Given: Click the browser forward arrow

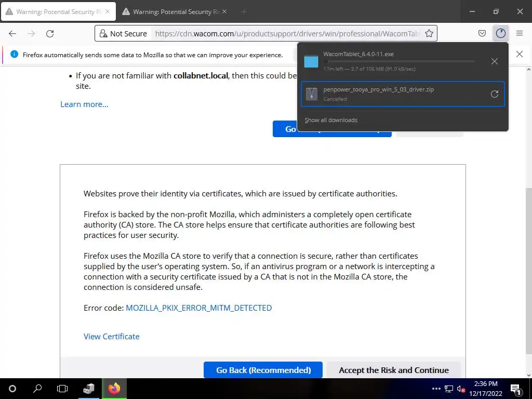Looking at the screenshot, I should 31,34.
